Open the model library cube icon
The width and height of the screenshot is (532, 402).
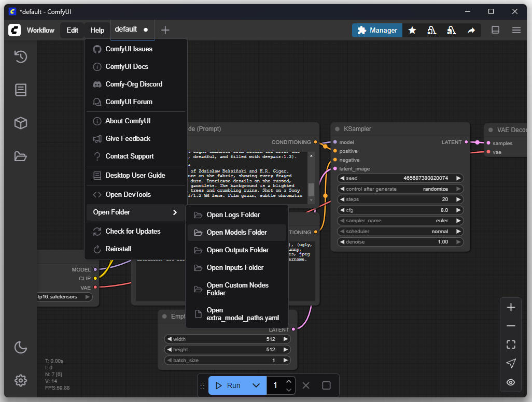click(x=20, y=123)
